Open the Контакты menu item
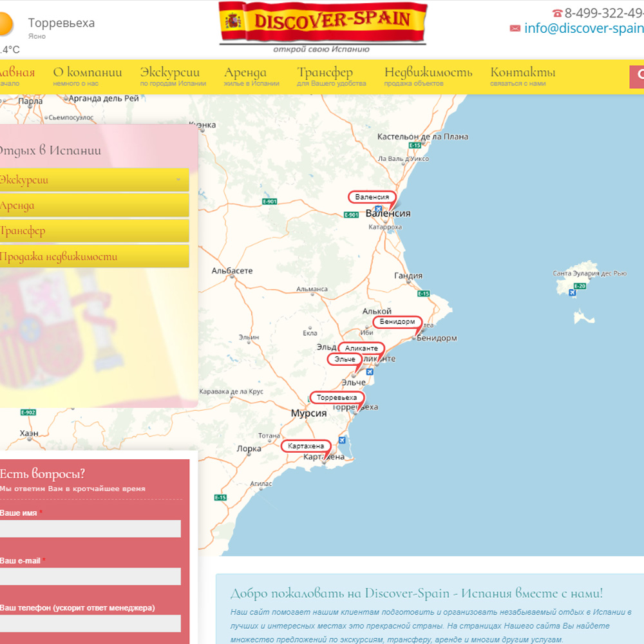 click(x=522, y=77)
